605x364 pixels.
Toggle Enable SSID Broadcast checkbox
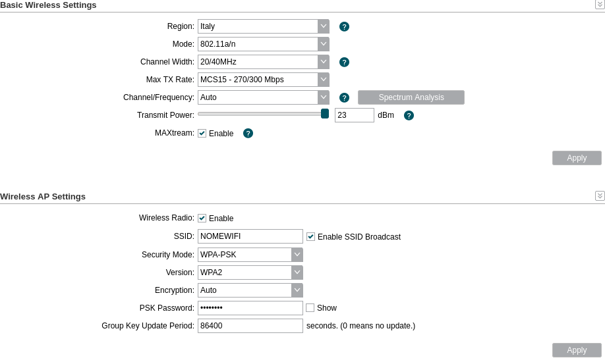point(310,236)
